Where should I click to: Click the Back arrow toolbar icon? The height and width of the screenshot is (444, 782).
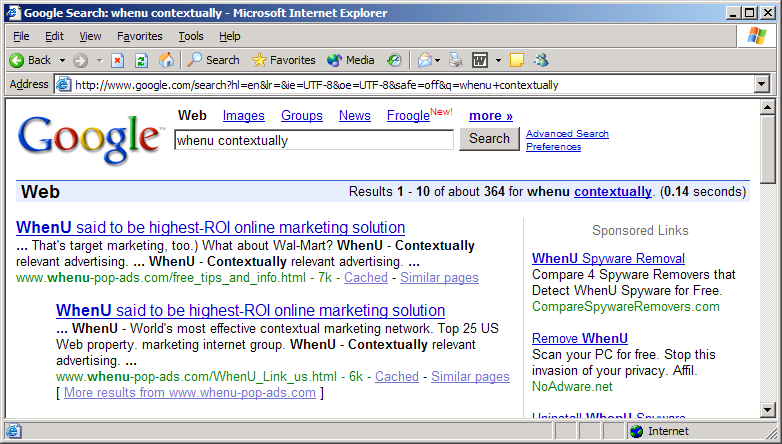point(16,60)
